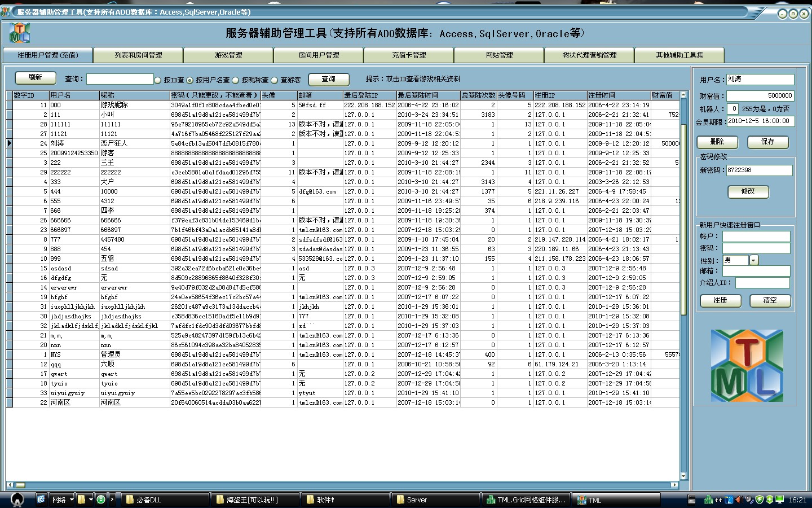Switch to 列表和房间管理 tab
Screen dimensions: 812x508
click(138, 55)
